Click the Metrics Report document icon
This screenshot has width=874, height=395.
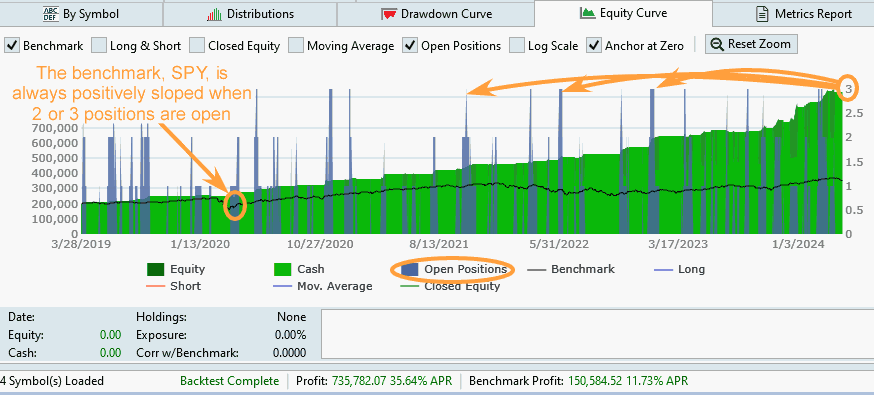[x=762, y=14]
